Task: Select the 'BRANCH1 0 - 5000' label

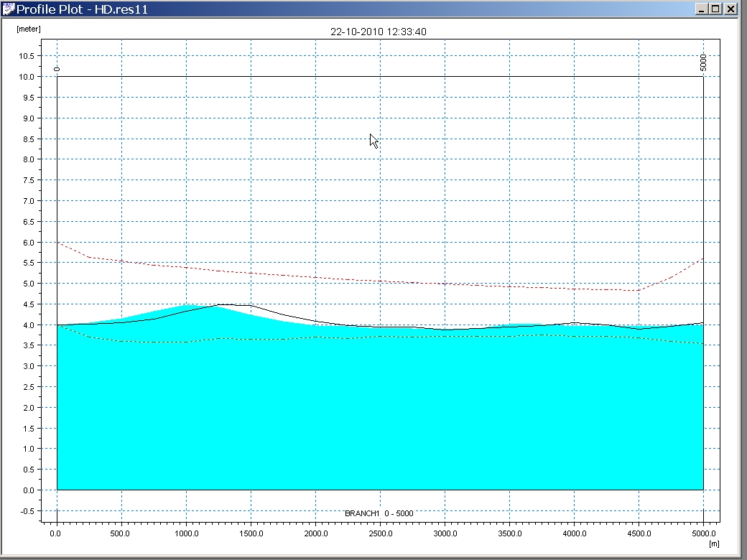Action: pos(379,513)
